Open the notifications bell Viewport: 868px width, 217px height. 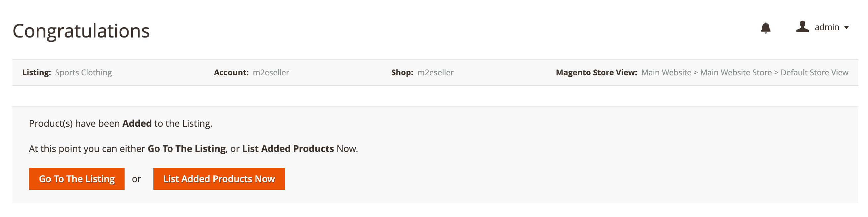click(x=765, y=28)
